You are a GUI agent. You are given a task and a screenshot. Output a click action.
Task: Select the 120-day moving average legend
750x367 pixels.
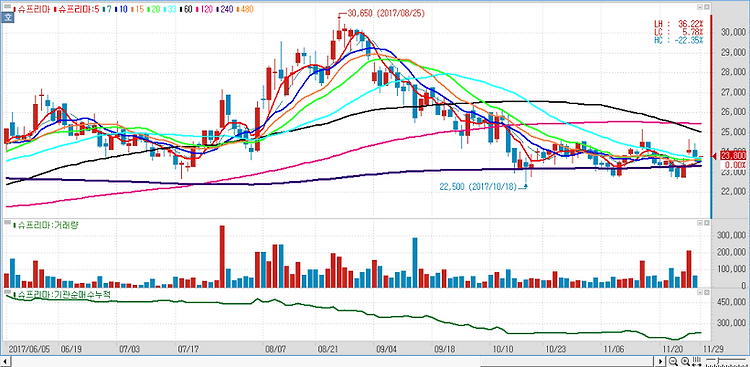point(205,9)
